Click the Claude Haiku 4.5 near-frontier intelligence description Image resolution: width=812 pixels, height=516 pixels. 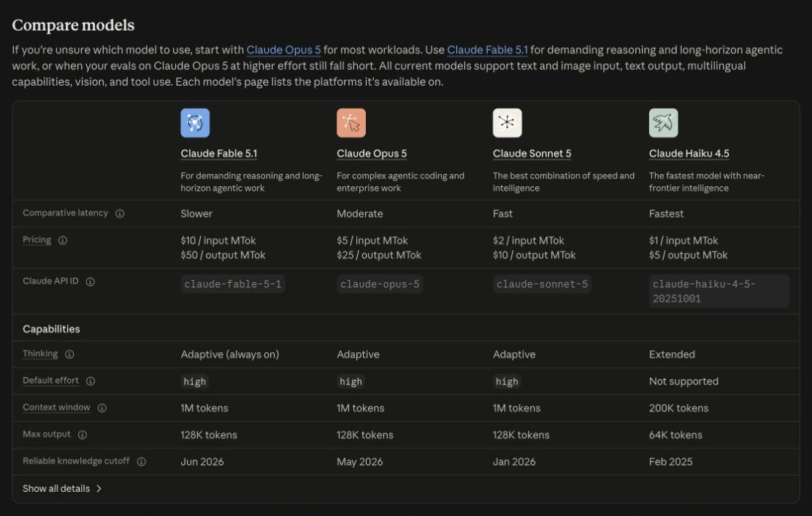[706, 182]
